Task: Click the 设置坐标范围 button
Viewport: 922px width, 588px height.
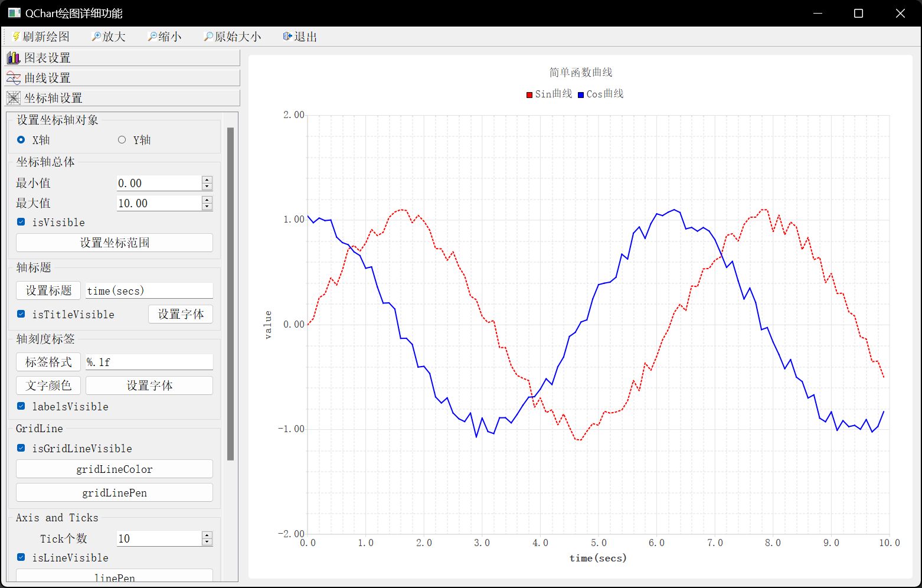Action: click(115, 243)
